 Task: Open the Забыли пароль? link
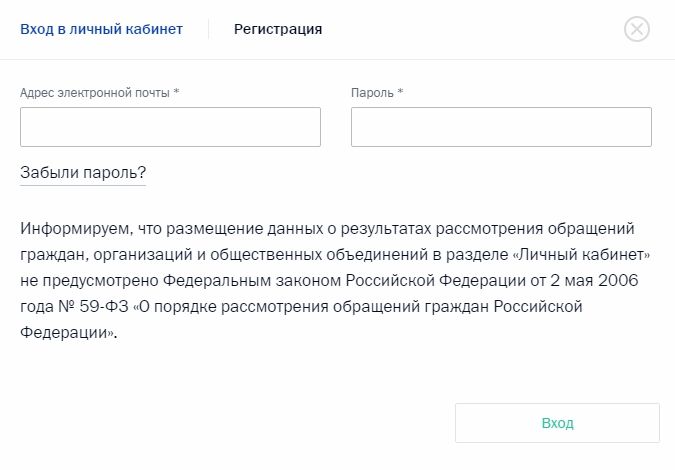point(83,173)
